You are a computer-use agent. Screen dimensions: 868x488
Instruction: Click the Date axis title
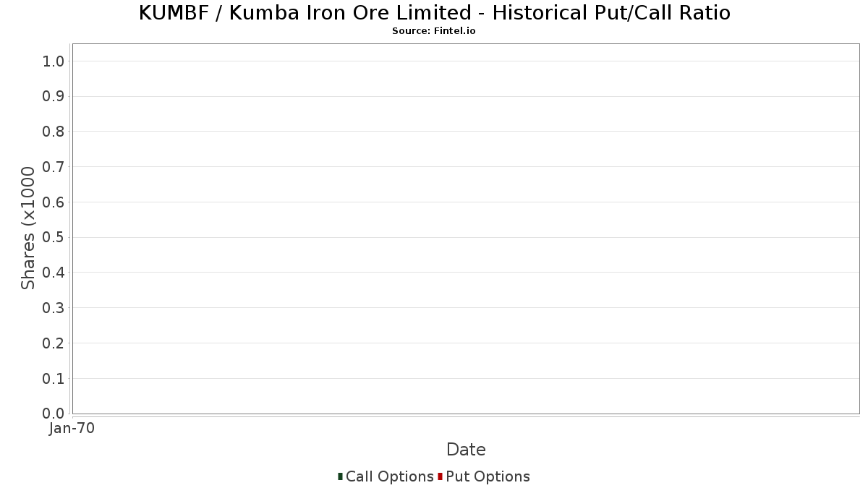(x=466, y=450)
